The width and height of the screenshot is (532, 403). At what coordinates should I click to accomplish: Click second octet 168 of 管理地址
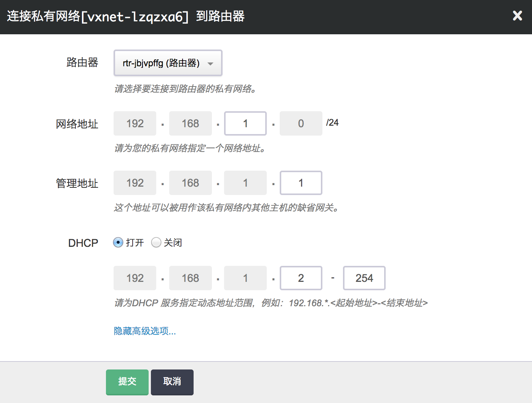[x=190, y=183]
